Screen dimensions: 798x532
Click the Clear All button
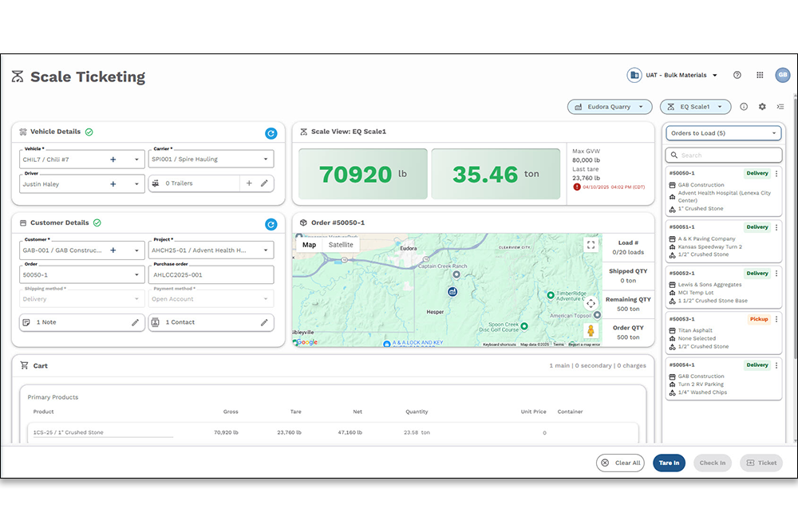620,463
